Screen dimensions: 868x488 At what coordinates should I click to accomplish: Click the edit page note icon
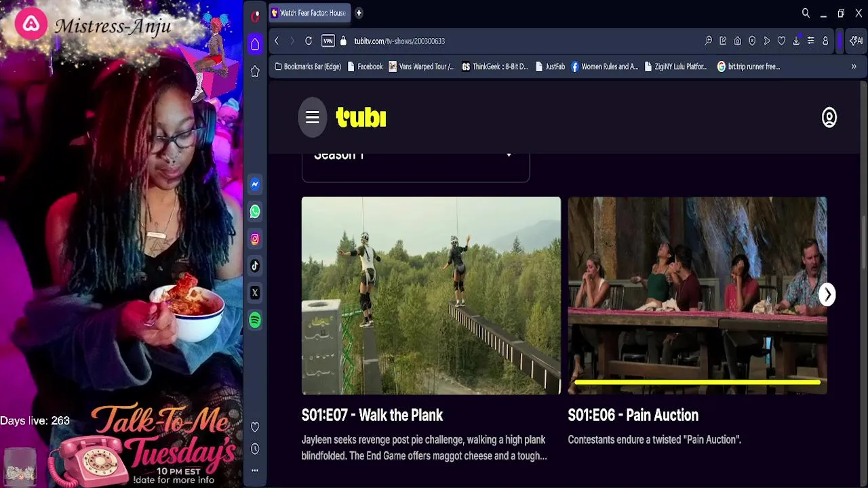723,41
